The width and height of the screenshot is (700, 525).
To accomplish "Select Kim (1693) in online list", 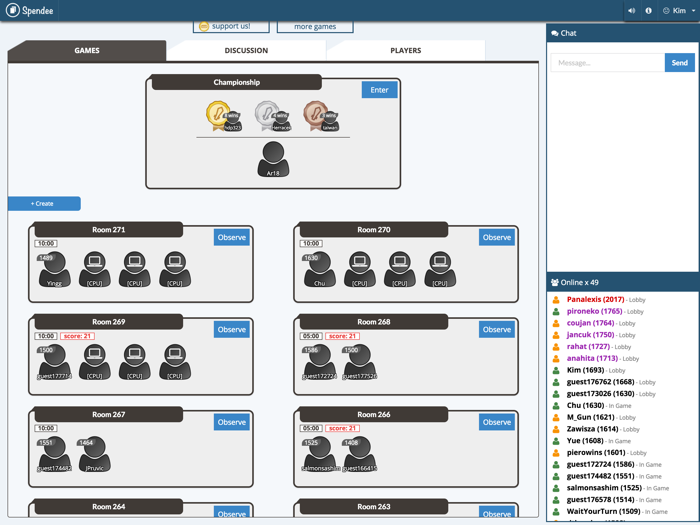I will click(x=585, y=370).
